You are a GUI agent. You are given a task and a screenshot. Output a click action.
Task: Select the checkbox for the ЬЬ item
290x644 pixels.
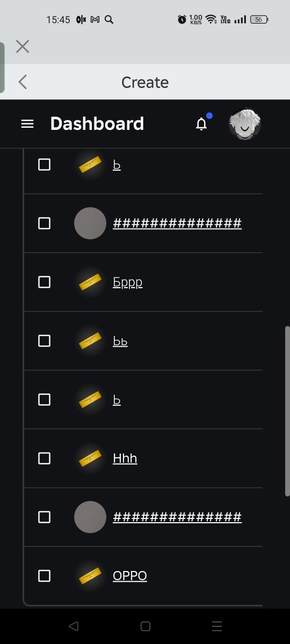point(44,341)
